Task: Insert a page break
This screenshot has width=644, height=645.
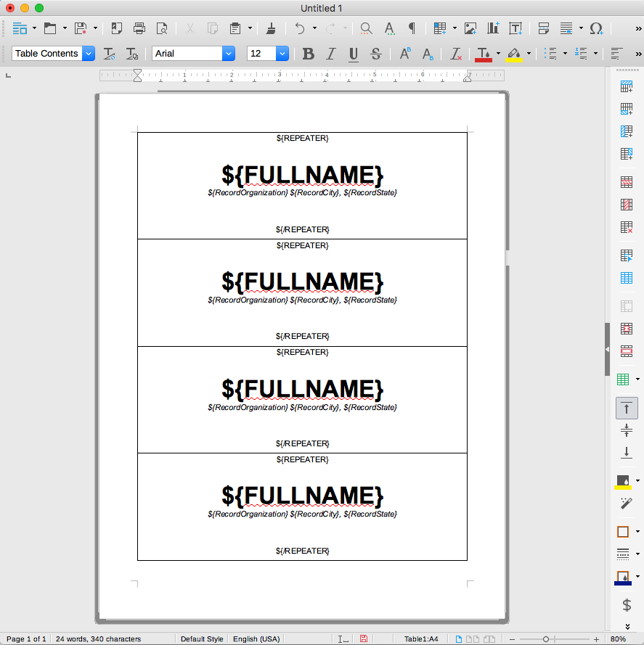Action: (544, 28)
